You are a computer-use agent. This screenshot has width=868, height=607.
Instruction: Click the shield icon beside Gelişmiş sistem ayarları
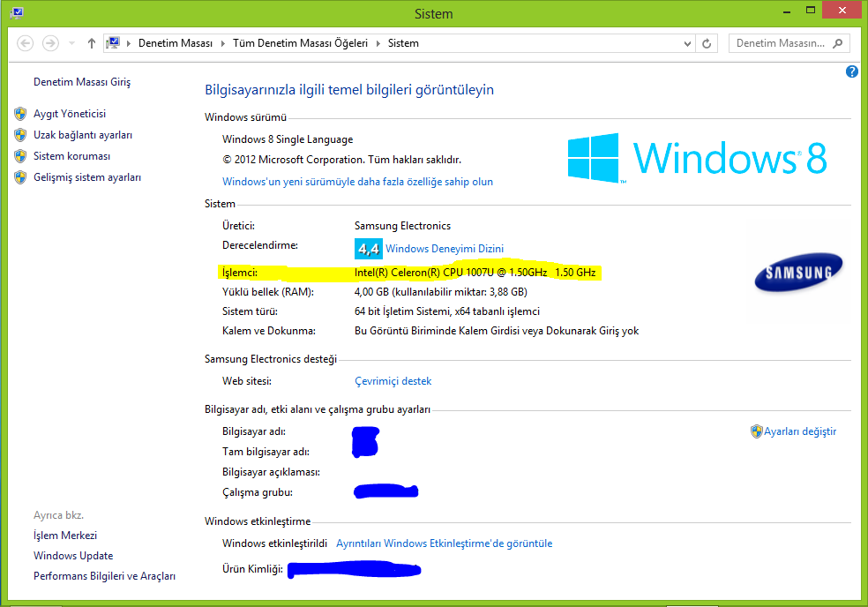click(20, 177)
